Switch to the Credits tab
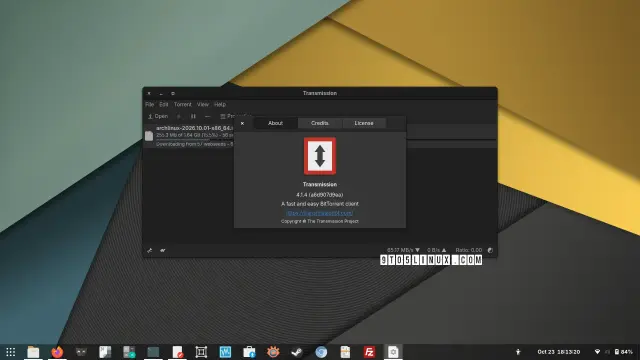The width and height of the screenshot is (640, 360). click(x=320, y=123)
